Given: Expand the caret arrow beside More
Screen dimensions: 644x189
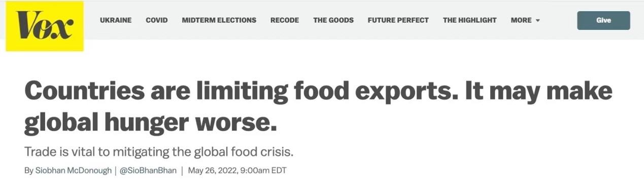Looking at the screenshot, I should tap(537, 21).
